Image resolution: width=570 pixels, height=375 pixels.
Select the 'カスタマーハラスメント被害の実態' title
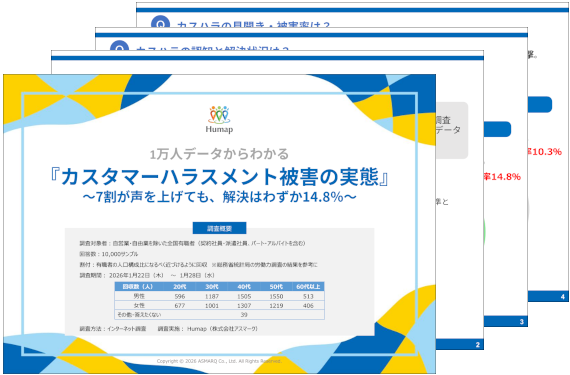click(x=220, y=177)
